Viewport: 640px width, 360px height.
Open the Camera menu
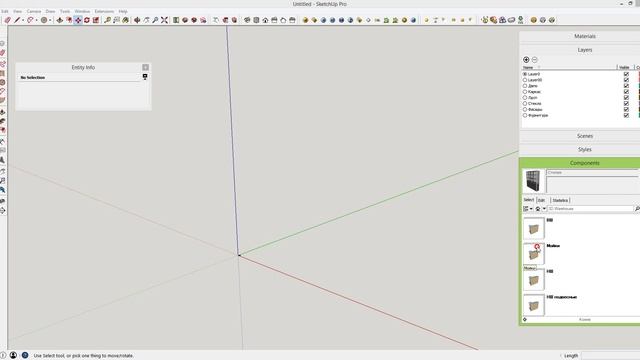tap(34, 11)
